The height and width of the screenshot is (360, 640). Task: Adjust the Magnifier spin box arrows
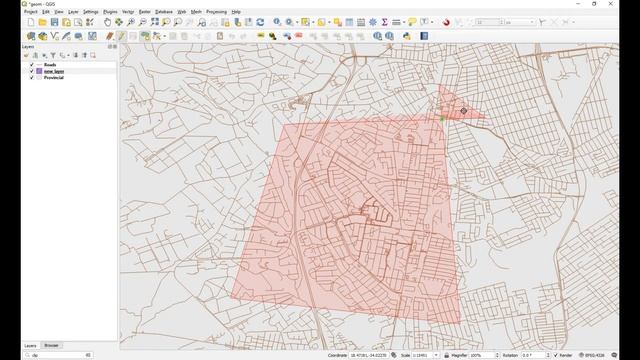(497, 355)
